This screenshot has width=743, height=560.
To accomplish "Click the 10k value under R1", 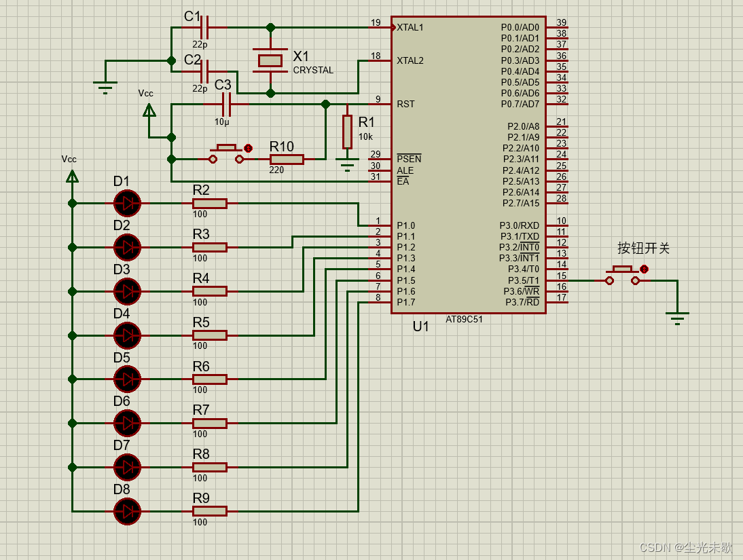I will (x=365, y=137).
